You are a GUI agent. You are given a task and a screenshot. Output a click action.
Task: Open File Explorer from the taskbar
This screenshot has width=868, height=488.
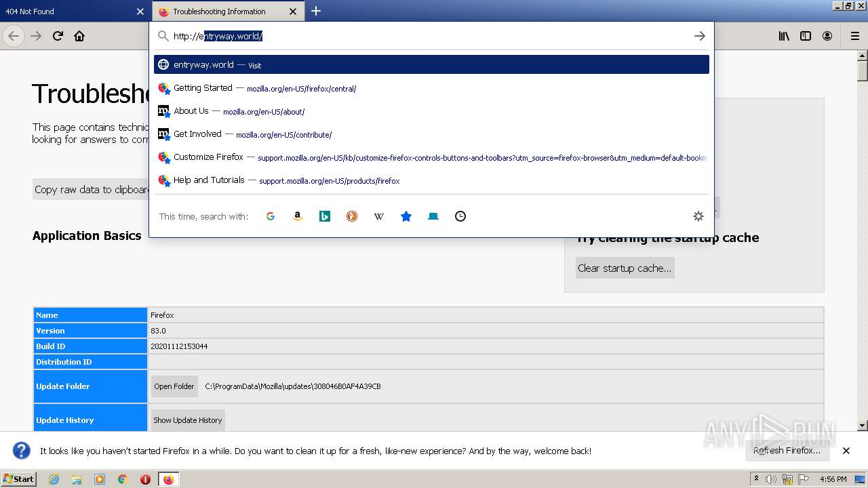77,479
